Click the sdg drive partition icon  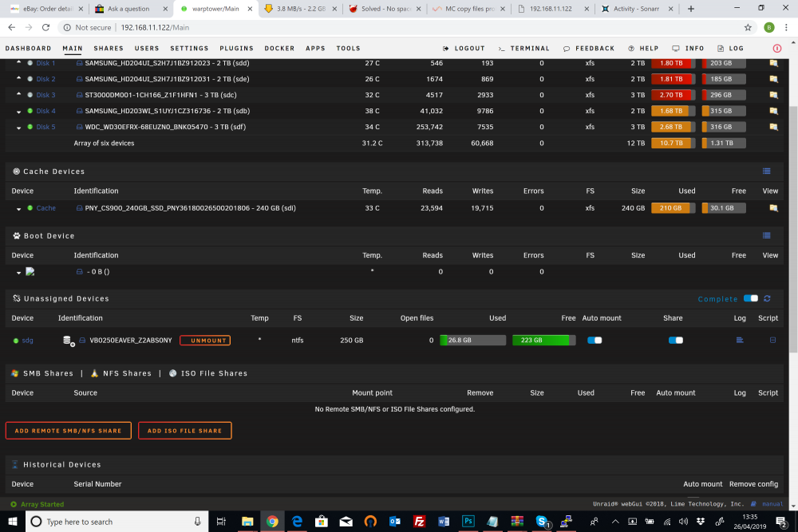point(68,341)
